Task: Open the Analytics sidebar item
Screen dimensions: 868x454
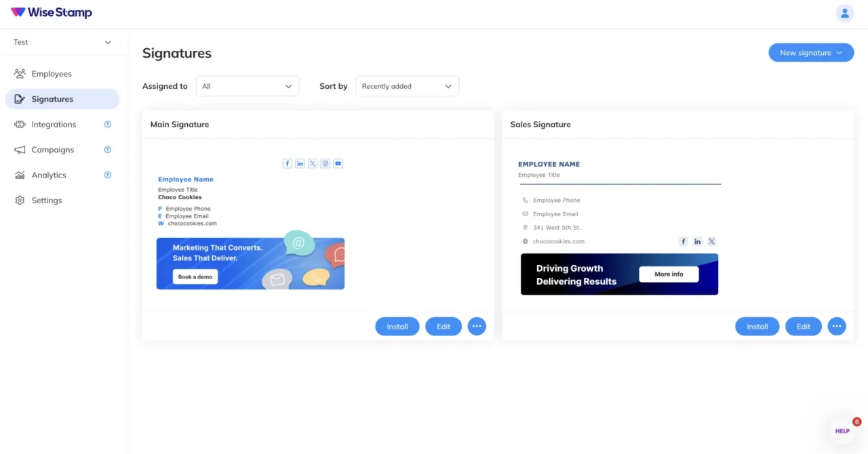Action: click(62, 175)
